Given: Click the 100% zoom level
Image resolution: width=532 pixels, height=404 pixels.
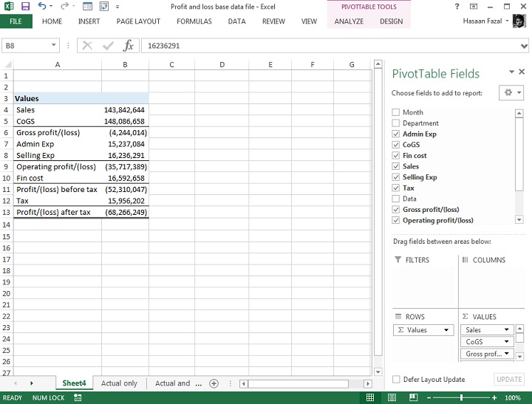Looking at the screenshot, I should pyautogui.click(x=513, y=397).
